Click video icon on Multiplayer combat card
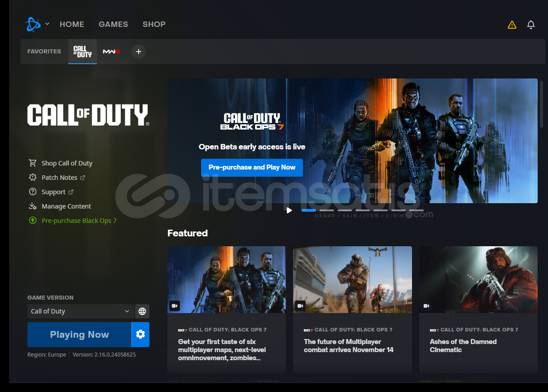This screenshot has height=392, width=548. coord(300,306)
